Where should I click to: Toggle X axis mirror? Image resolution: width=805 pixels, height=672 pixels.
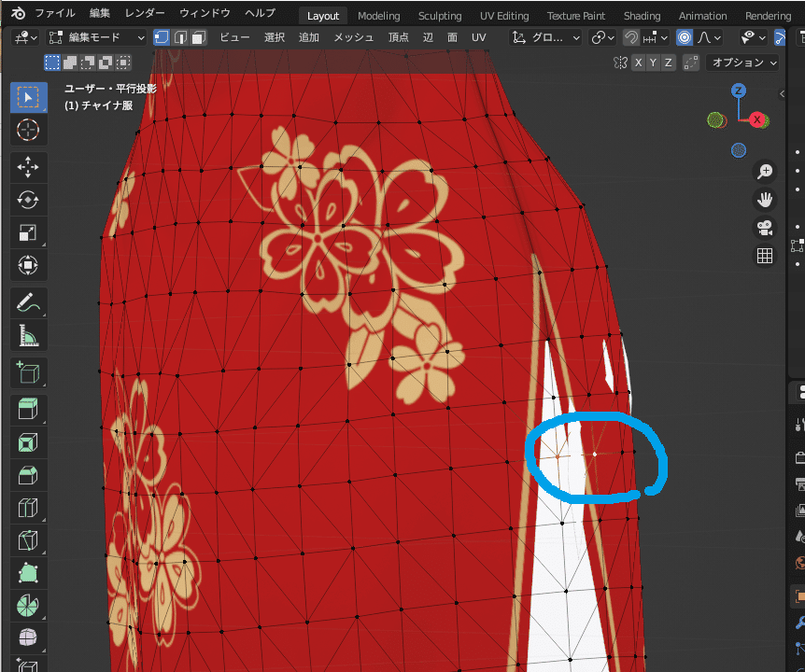click(x=638, y=63)
